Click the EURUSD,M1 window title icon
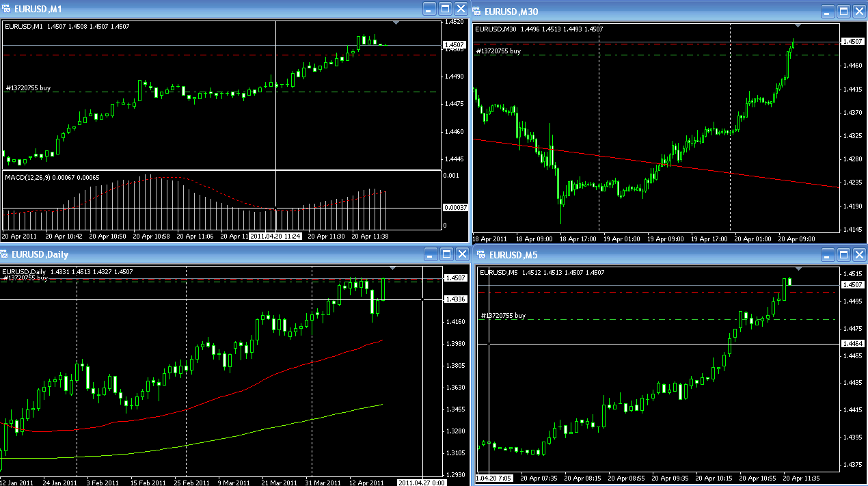The height and width of the screenshot is (486, 868). pyautogui.click(x=7, y=9)
